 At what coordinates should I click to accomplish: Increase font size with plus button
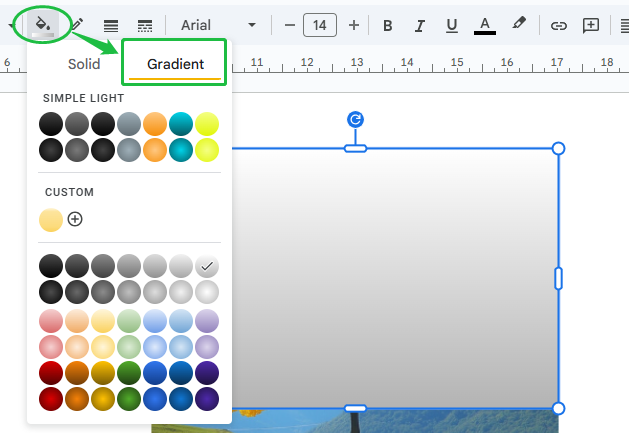coord(354,25)
